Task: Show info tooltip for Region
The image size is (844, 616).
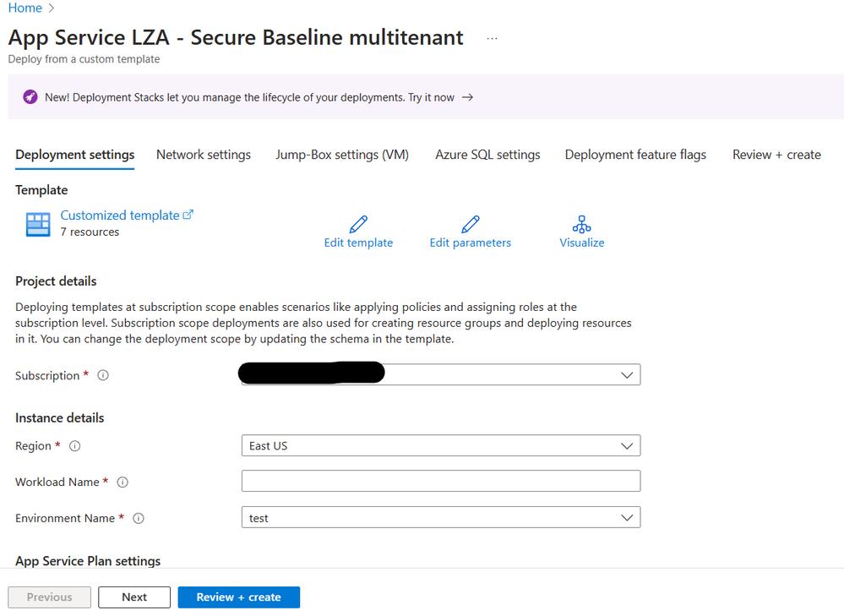Action: click(x=75, y=446)
